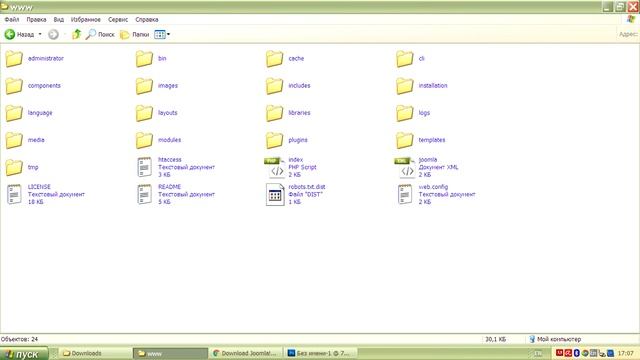Click the first red system tray icon
This screenshot has width=640, height=360.
559,353
